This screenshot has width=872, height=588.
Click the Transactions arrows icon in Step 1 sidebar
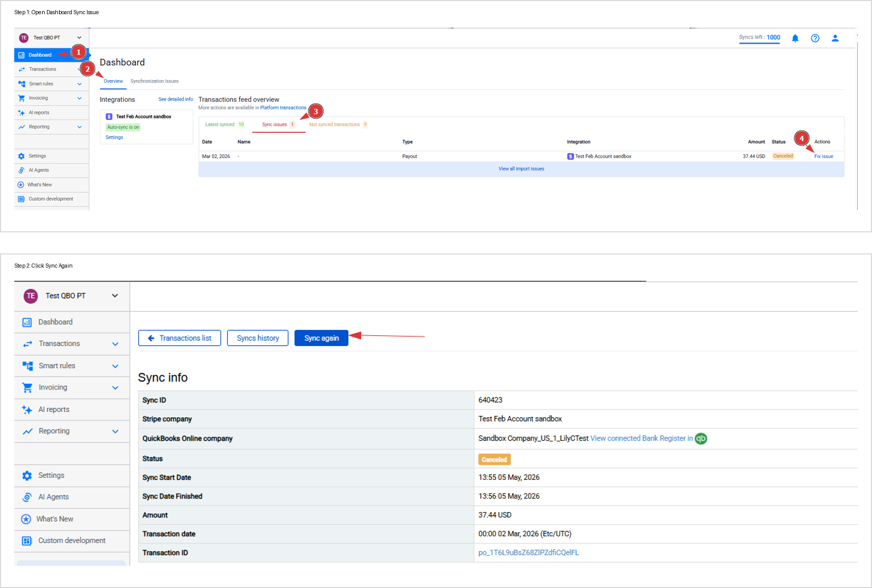pyautogui.click(x=22, y=69)
